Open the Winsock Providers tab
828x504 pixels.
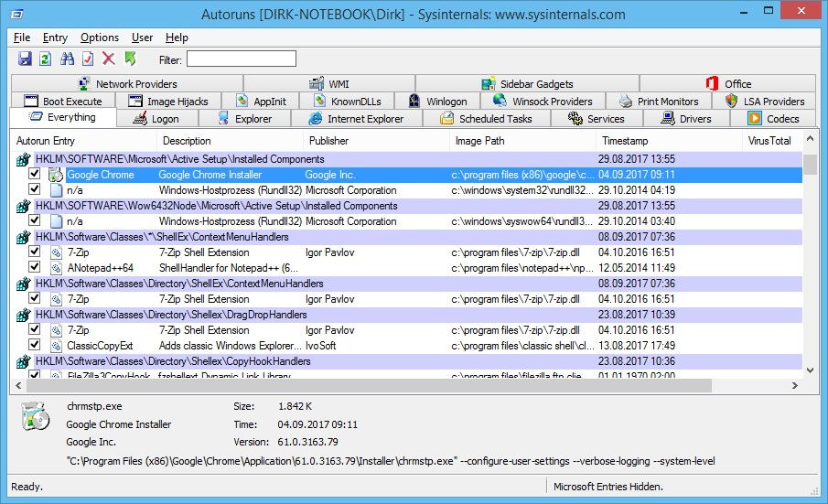pos(543,102)
